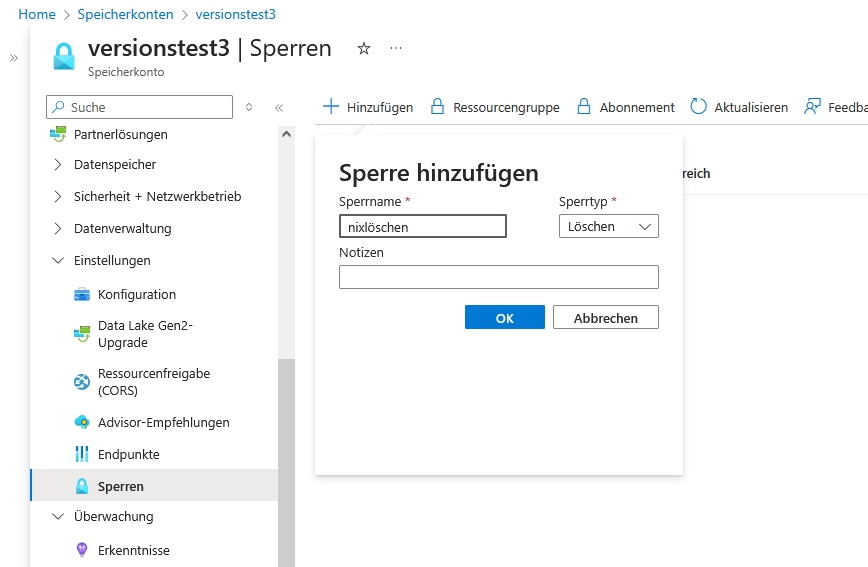Open the Ressourcenfreigabe (CORS) icon
Image resolution: width=868 pixels, height=567 pixels.
82,382
